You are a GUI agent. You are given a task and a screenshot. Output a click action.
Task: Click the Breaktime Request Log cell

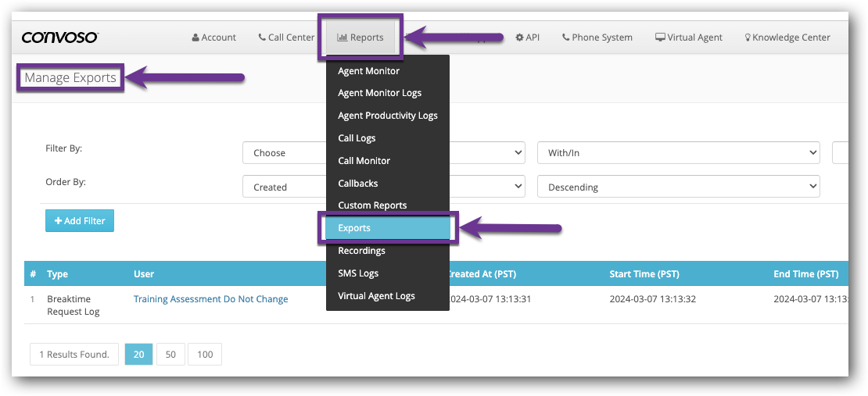74,305
